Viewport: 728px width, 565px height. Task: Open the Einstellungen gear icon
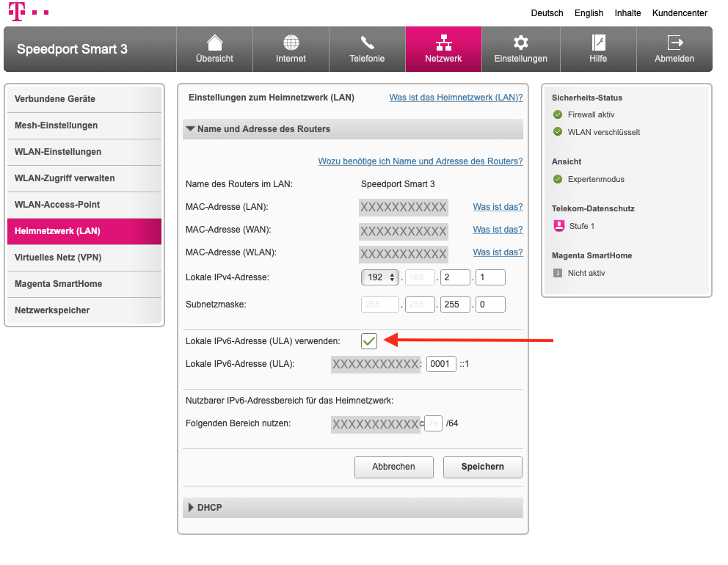[x=520, y=43]
